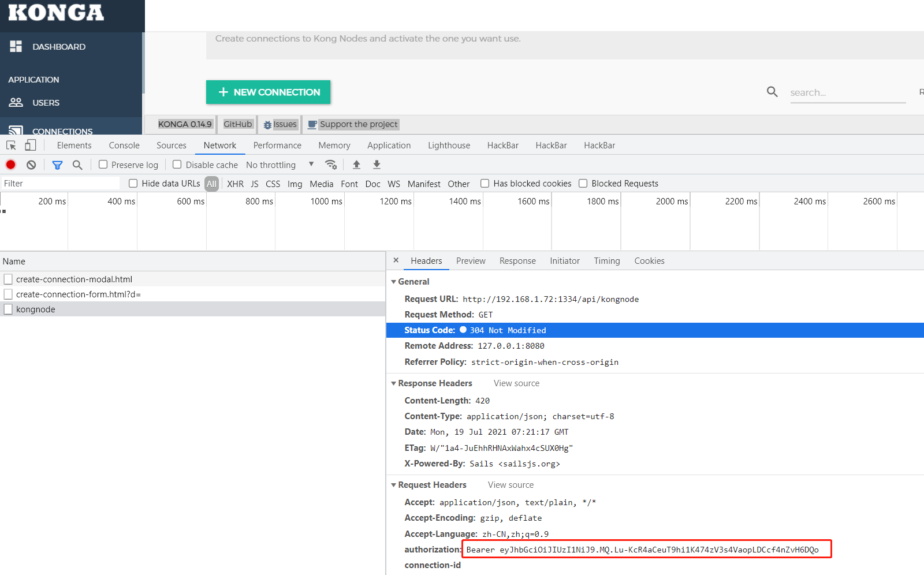Open the Preview tab of request
The height and width of the screenshot is (575, 924).
(471, 261)
